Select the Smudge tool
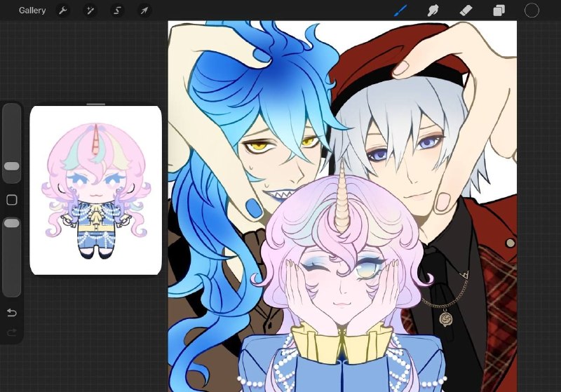The width and height of the screenshot is (561, 392). (433, 11)
